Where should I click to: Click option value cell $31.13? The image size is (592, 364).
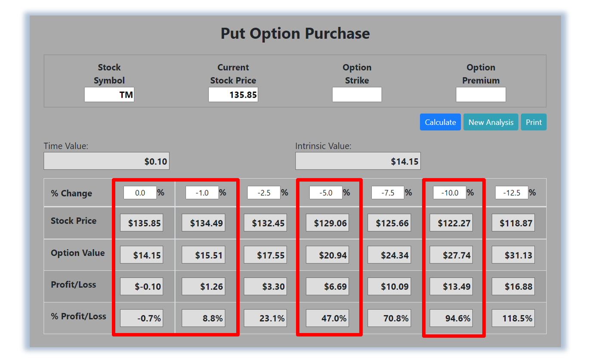coord(513,255)
